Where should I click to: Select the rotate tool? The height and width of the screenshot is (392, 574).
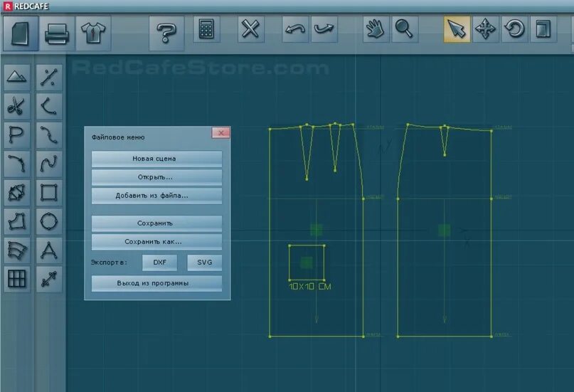pos(514,29)
